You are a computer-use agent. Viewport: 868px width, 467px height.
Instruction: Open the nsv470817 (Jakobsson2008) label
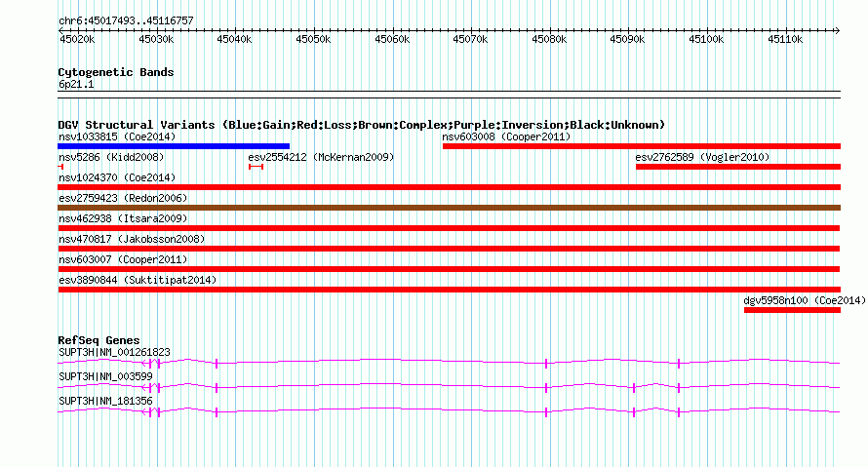click(x=132, y=239)
